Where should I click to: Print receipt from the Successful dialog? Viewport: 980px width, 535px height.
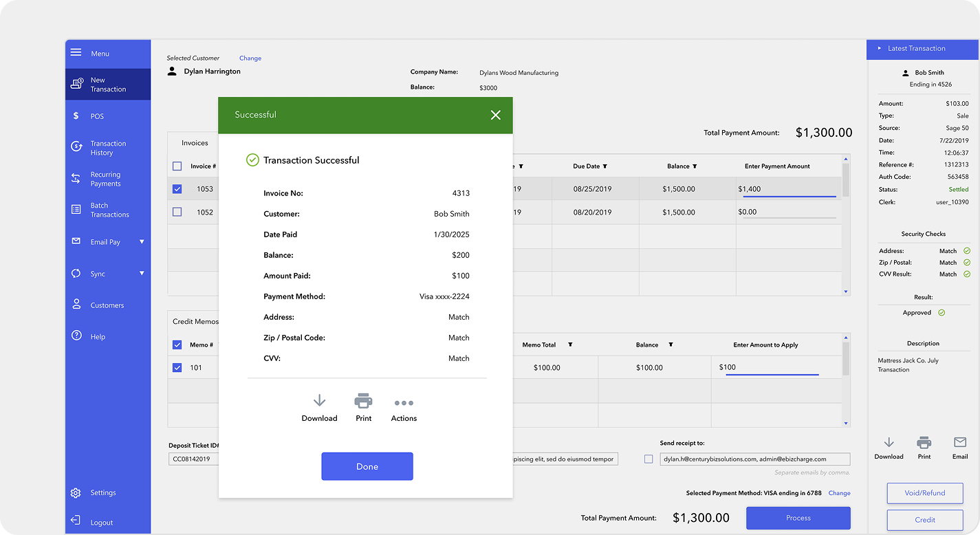(363, 401)
